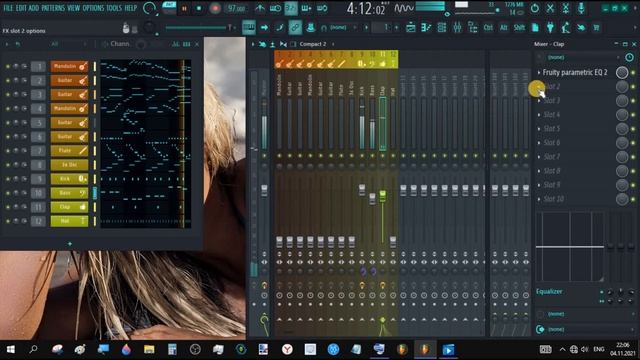Adjust Channel rack swing knob

tap(141, 44)
